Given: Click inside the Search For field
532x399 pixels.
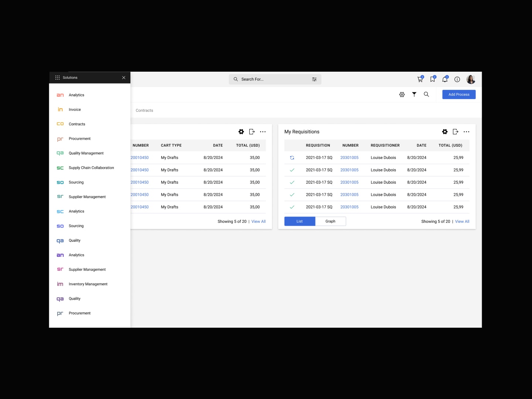Looking at the screenshot, I should pyautogui.click(x=275, y=79).
